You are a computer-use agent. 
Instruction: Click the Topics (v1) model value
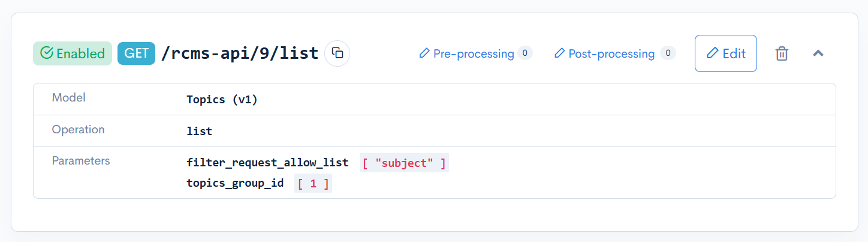[x=222, y=99]
